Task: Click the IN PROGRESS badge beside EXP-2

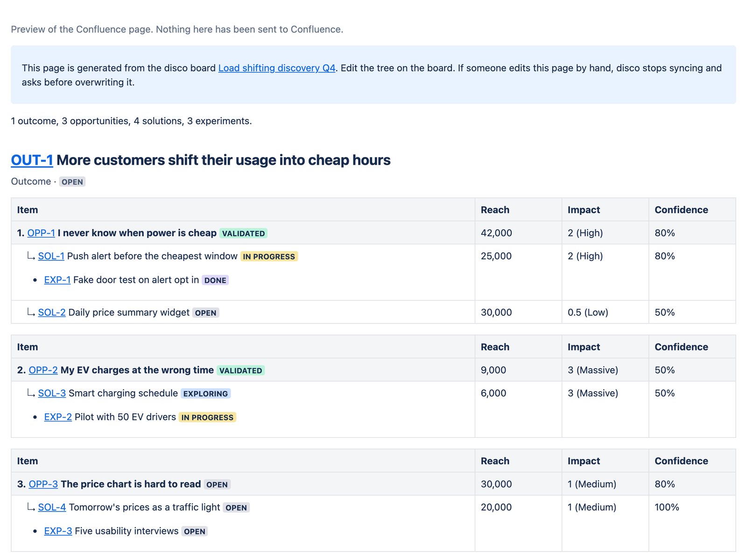Action: [x=207, y=418]
